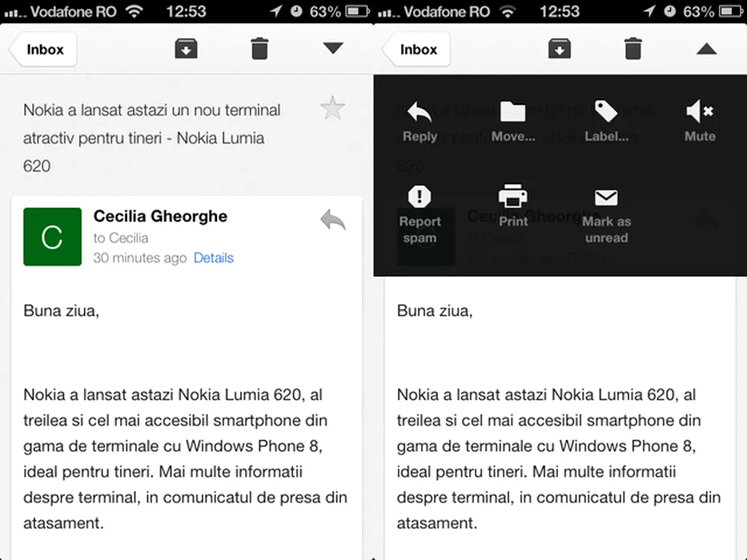Report the email as spam
Screen dimensions: 747x560
click(420, 214)
